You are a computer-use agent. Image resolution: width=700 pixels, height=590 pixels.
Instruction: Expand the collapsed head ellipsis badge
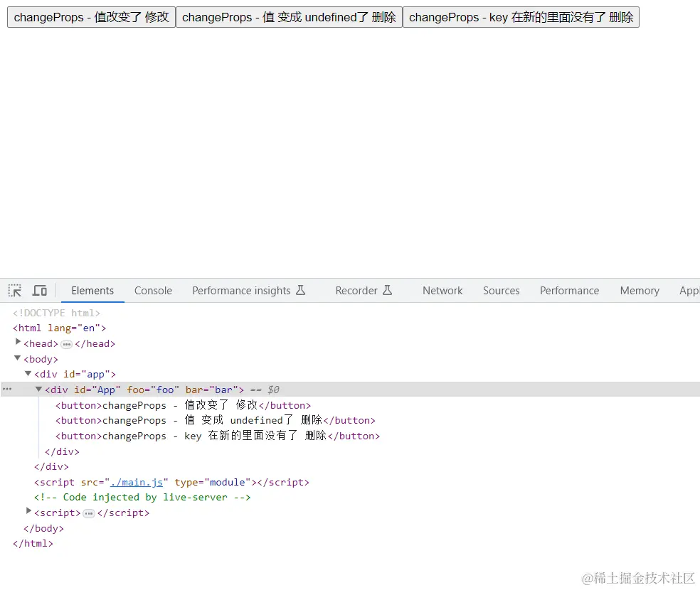(x=67, y=344)
